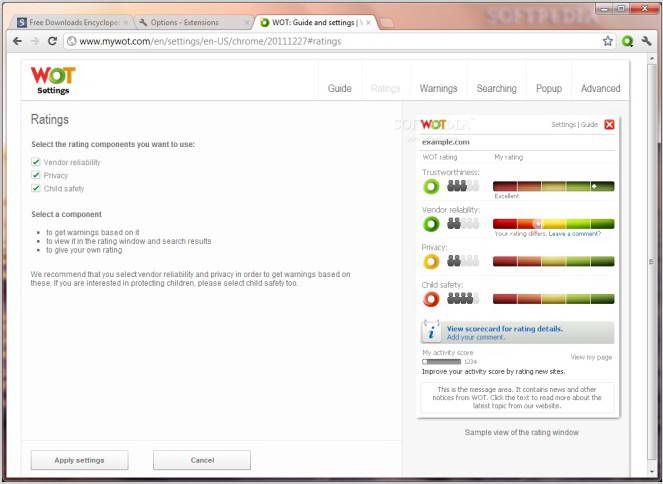Open the Ratings tab

(x=385, y=88)
